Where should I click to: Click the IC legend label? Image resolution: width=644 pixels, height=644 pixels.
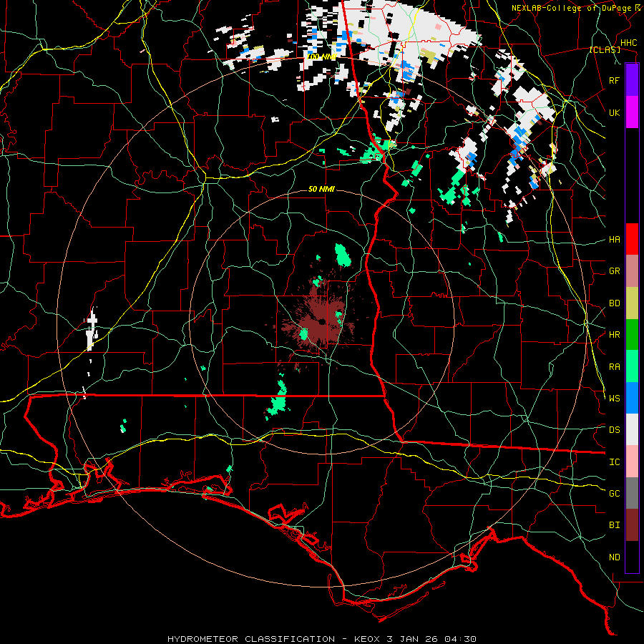click(x=614, y=462)
